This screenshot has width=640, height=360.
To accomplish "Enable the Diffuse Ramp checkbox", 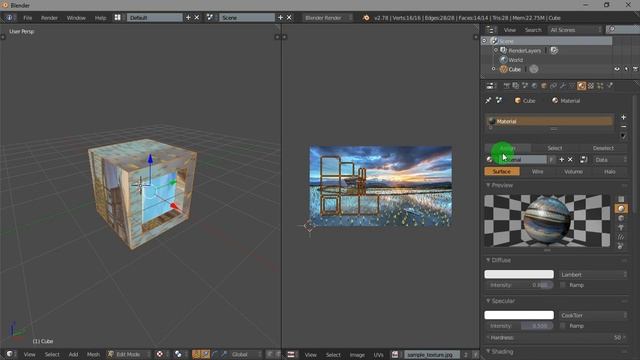I will pyautogui.click(x=563, y=285).
